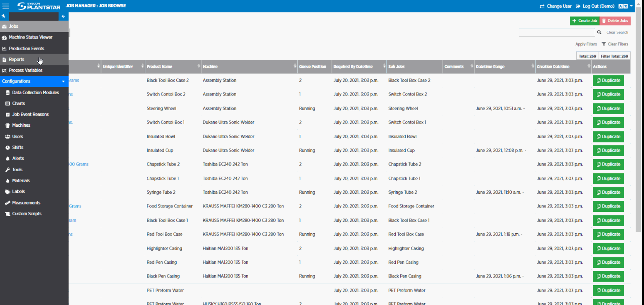Viewport: 644px width, 305px height.
Task: Click the language switcher icon
Action: (x=623, y=6)
